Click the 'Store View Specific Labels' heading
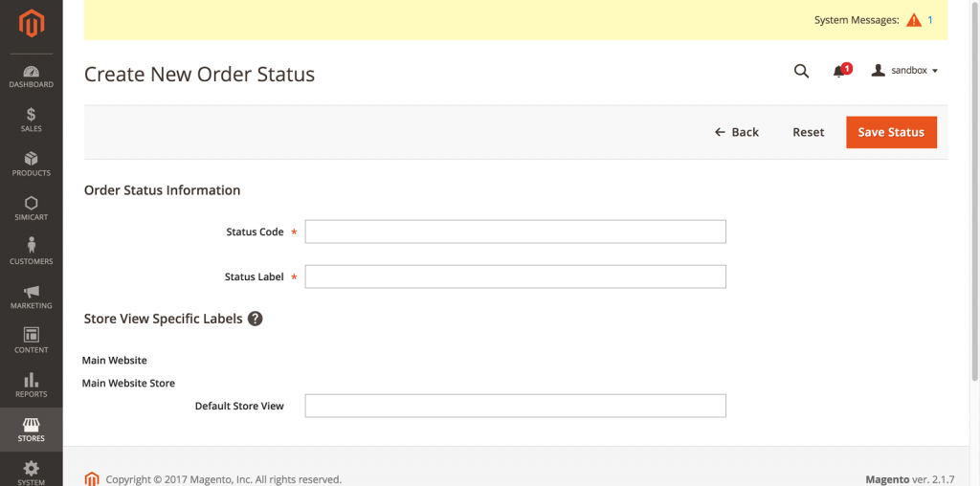The width and height of the screenshot is (980, 486). [163, 319]
